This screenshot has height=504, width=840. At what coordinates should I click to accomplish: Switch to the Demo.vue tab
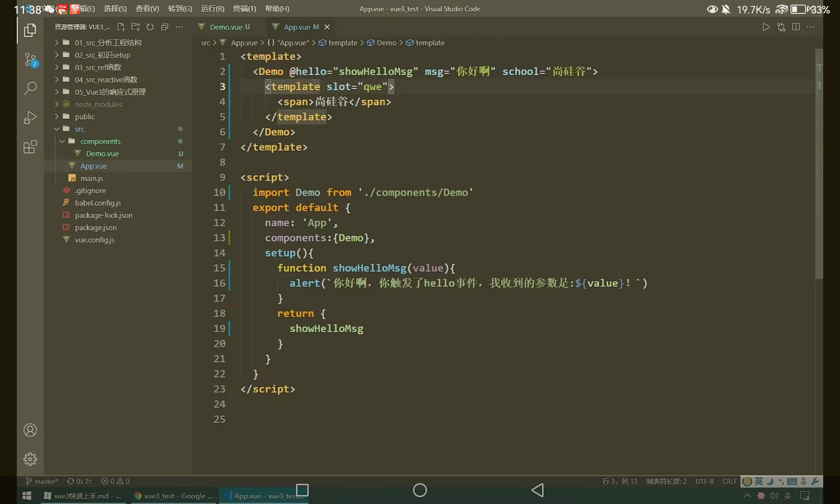coord(226,27)
